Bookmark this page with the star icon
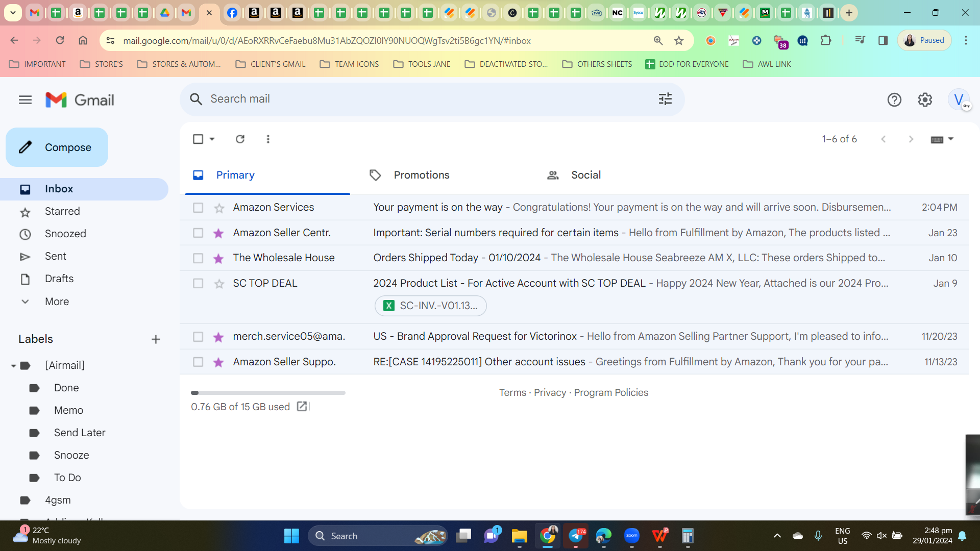The width and height of the screenshot is (980, 551). point(679,41)
